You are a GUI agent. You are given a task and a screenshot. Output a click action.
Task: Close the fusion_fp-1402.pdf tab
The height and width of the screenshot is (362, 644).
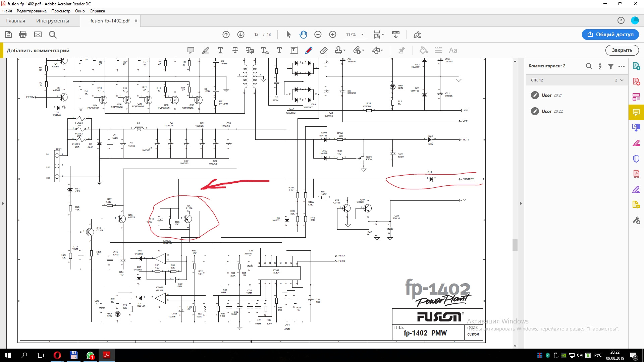tap(136, 20)
